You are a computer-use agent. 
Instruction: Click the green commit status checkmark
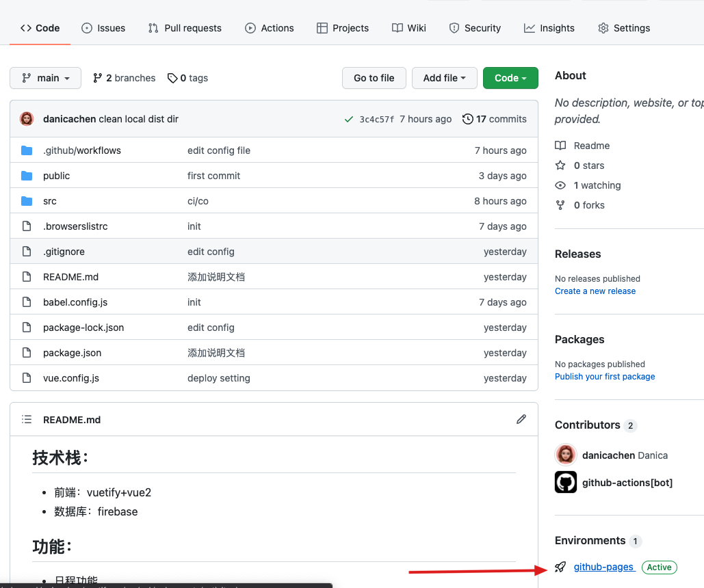[x=349, y=119]
